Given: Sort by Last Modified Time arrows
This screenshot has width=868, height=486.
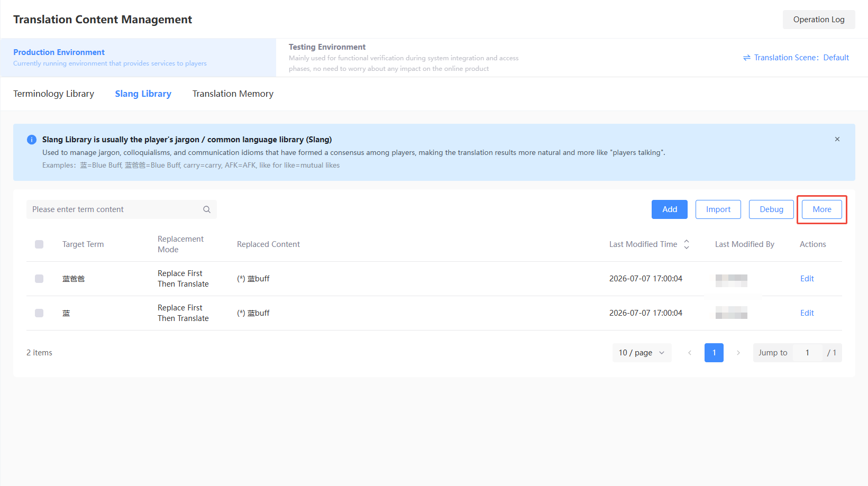Looking at the screenshot, I should (687, 244).
